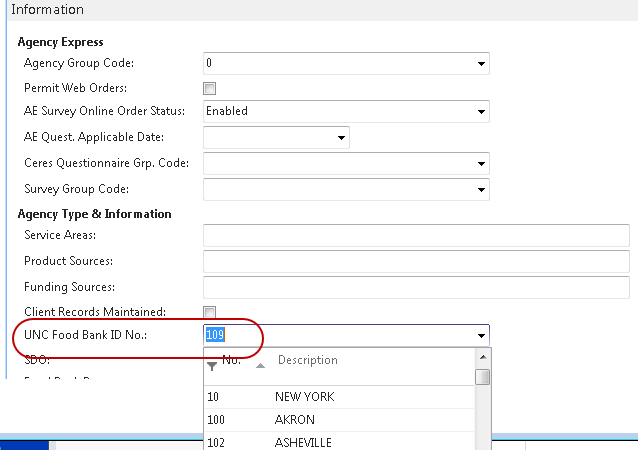Open the AE Quest. Applicable Date picker
This screenshot has width=638, height=450.
click(341, 137)
